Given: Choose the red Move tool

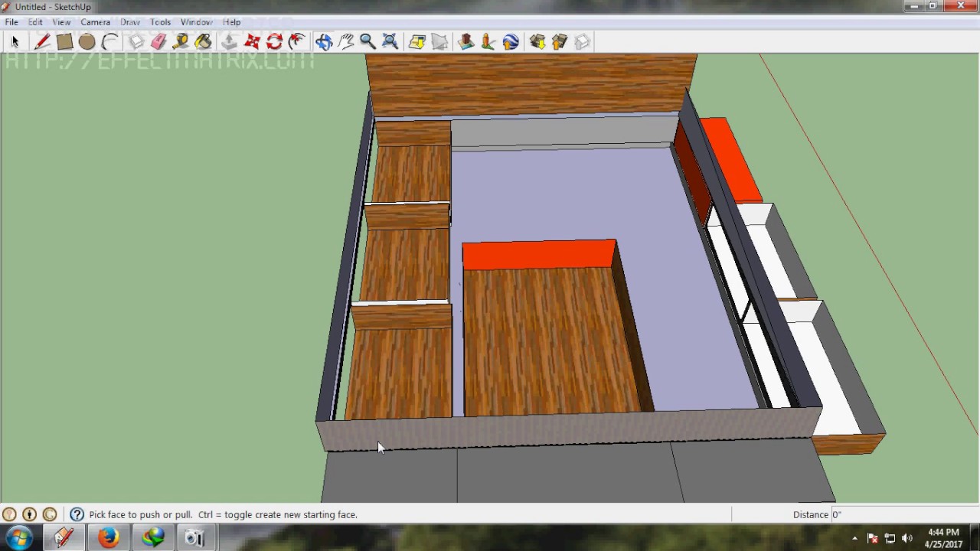Looking at the screenshot, I should tap(252, 41).
